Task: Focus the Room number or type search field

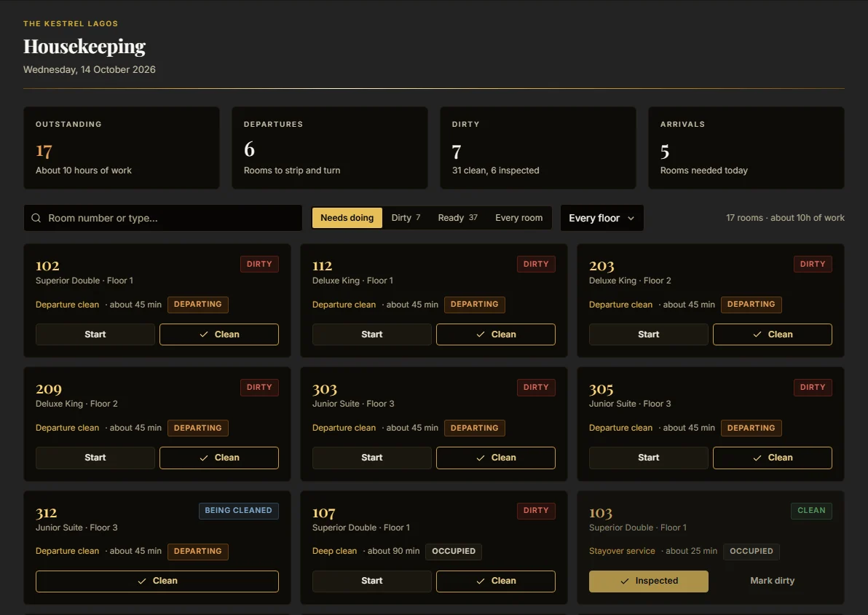Action: coord(163,219)
